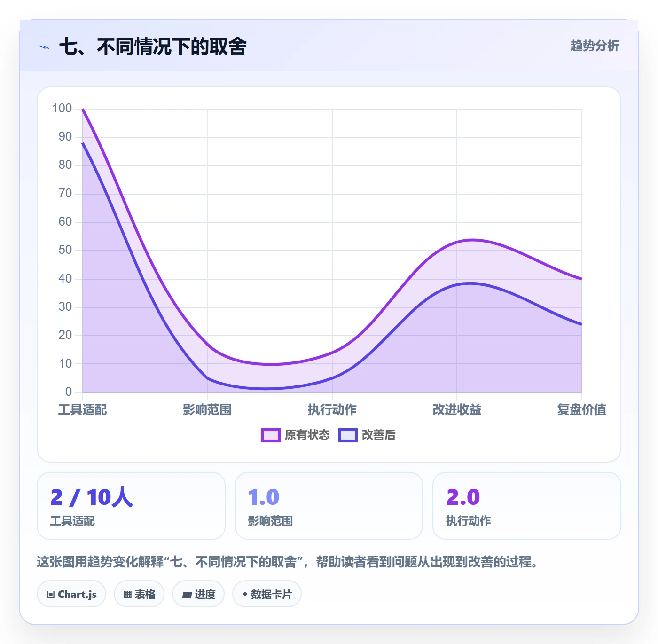This screenshot has width=658, height=644.
Task: Click the 执行动作 x-axis label on the chart
Action: click(332, 410)
